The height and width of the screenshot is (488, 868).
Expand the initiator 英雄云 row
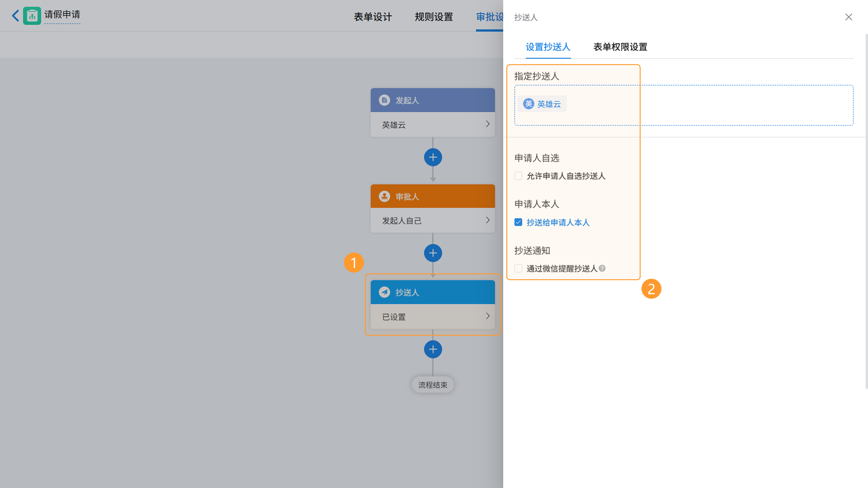[487, 124]
